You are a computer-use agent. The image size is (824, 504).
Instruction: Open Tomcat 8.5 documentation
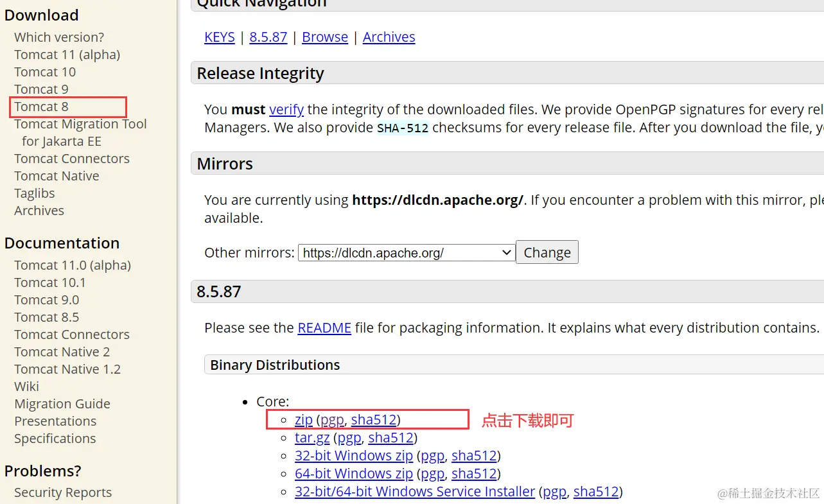pyautogui.click(x=47, y=317)
